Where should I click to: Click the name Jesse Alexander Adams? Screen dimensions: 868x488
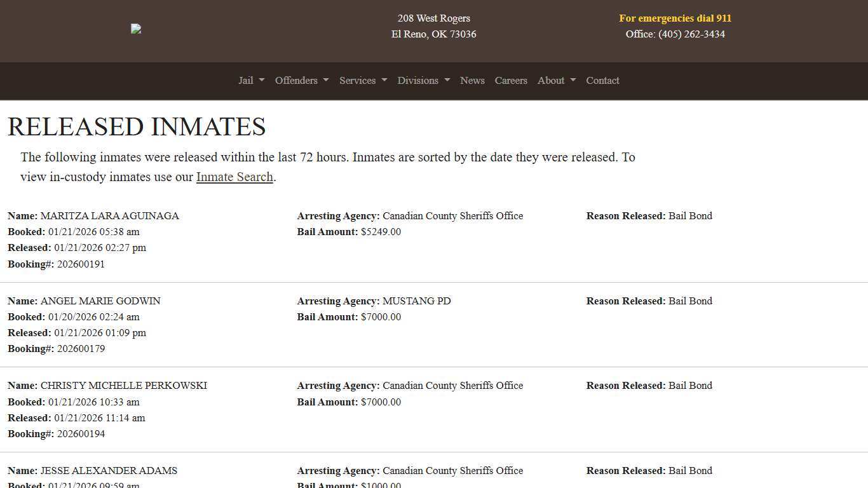[109, 471]
